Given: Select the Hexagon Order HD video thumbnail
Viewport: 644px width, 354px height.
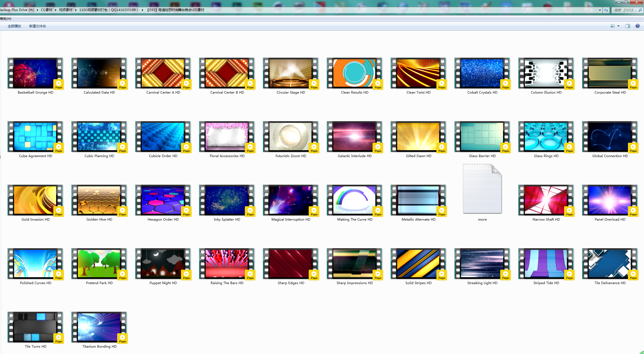Looking at the screenshot, I should coord(163,200).
